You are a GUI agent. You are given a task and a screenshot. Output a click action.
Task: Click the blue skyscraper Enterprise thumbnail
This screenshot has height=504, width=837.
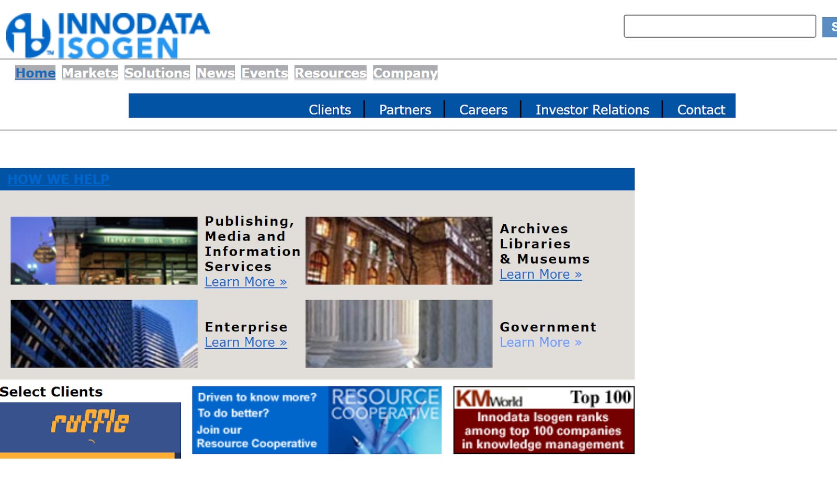(104, 334)
